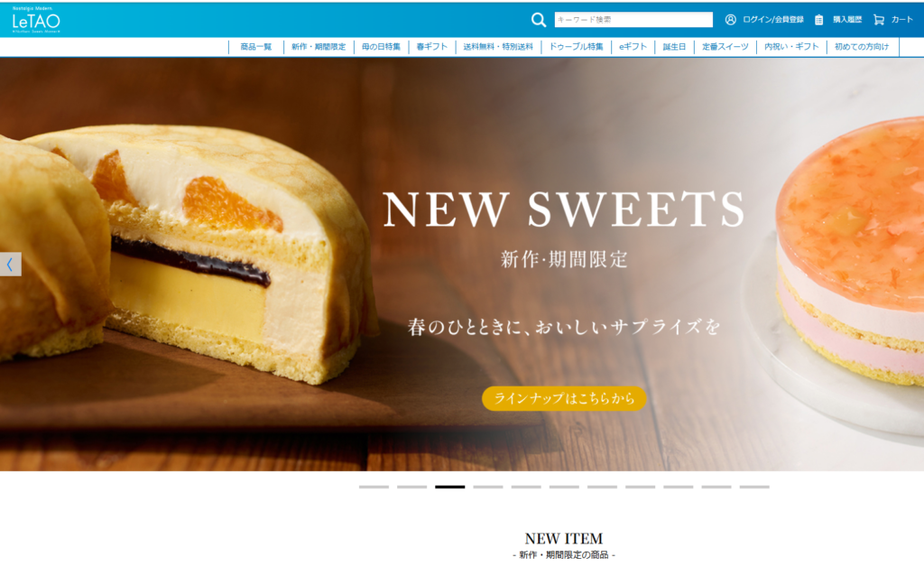Select the first carousel slide indicator
Image resolution: width=924 pixels, height=567 pixels.
click(x=374, y=487)
